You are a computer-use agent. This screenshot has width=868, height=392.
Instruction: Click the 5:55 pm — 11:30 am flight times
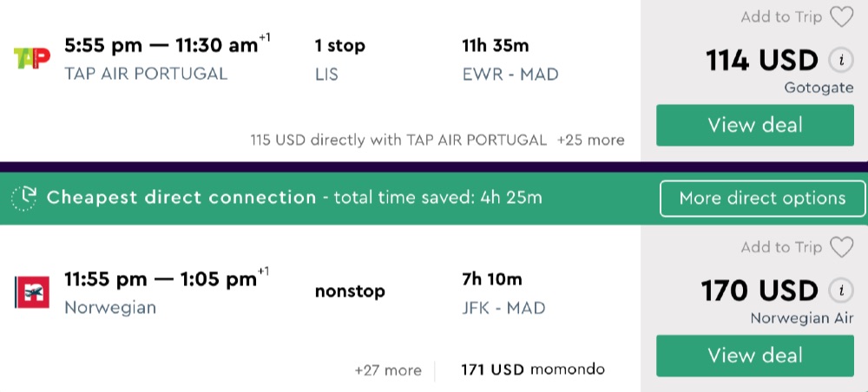(x=161, y=47)
